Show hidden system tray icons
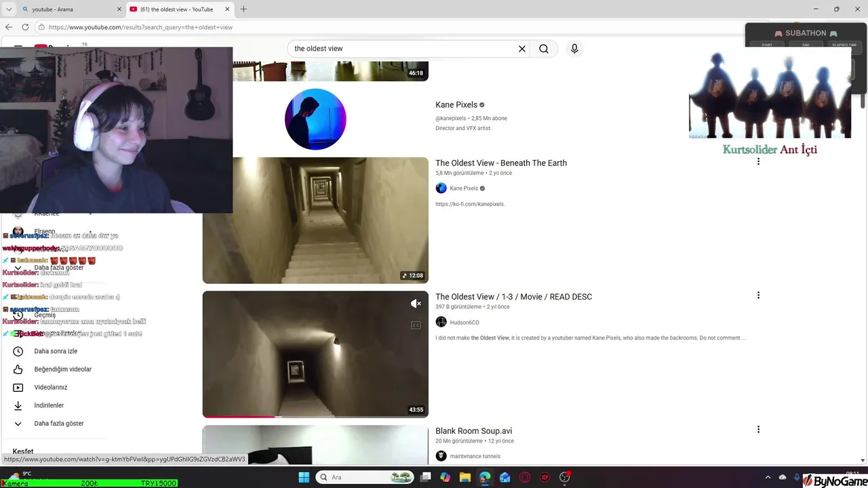The height and width of the screenshot is (488, 868). [768, 477]
